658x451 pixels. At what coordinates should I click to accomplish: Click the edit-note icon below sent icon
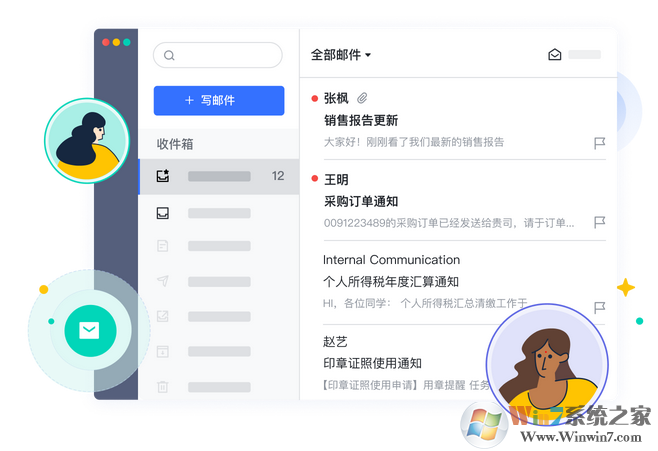tap(162, 316)
